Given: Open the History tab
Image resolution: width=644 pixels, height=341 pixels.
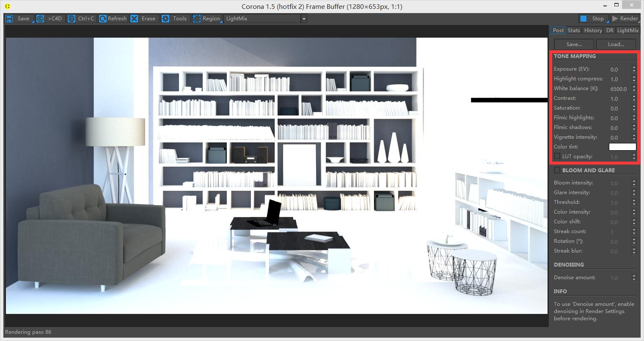Looking at the screenshot, I should click(x=593, y=30).
